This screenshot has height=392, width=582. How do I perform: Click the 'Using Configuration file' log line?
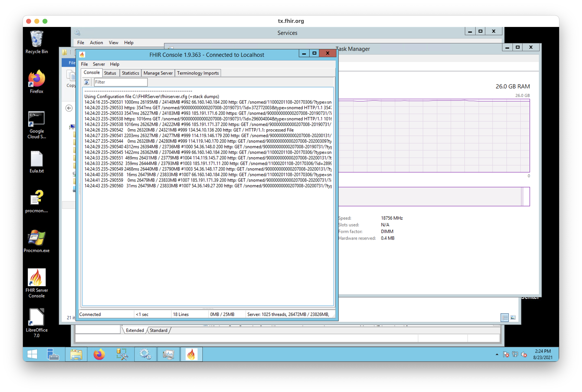tap(152, 97)
